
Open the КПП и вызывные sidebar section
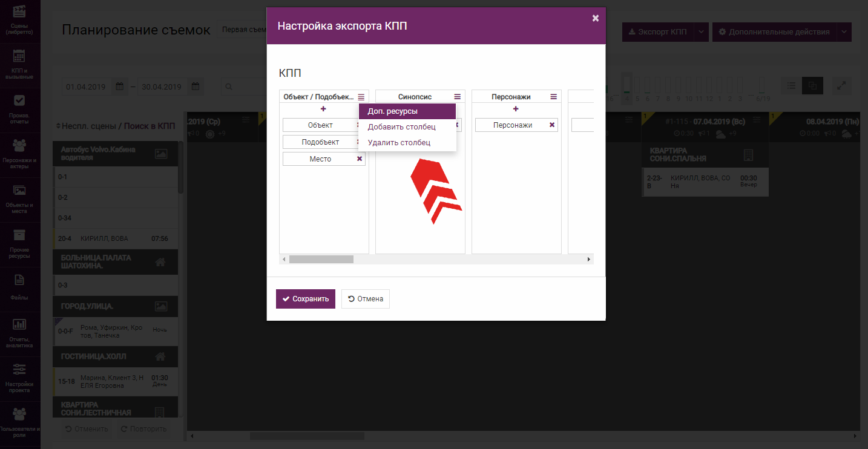19,64
